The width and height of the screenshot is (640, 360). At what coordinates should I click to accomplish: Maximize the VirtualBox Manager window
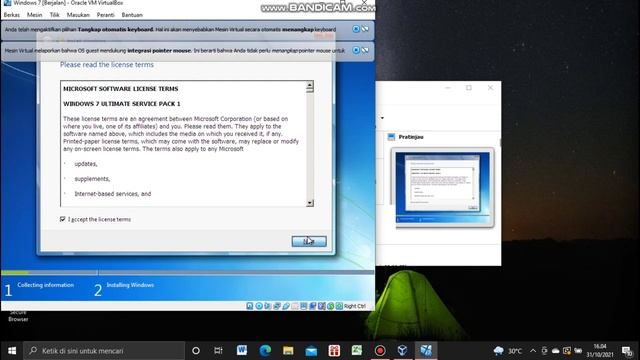coord(469,88)
